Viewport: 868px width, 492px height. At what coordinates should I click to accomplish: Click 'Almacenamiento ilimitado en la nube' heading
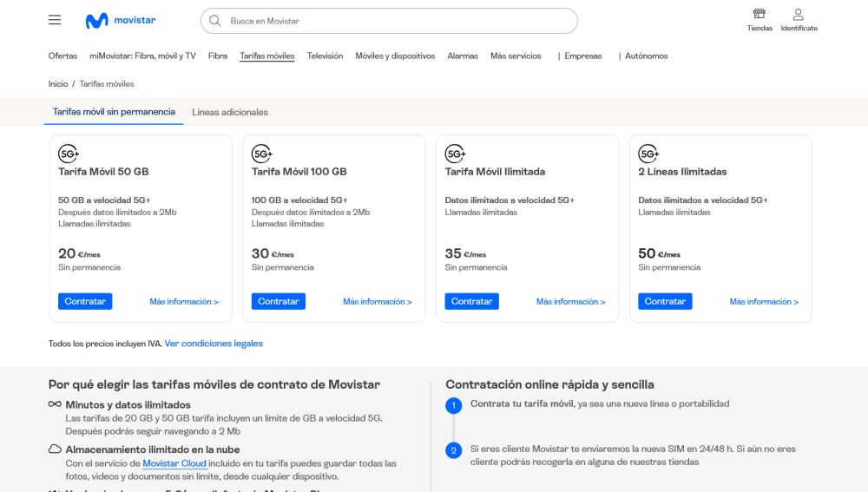click(x=153, y=449)
